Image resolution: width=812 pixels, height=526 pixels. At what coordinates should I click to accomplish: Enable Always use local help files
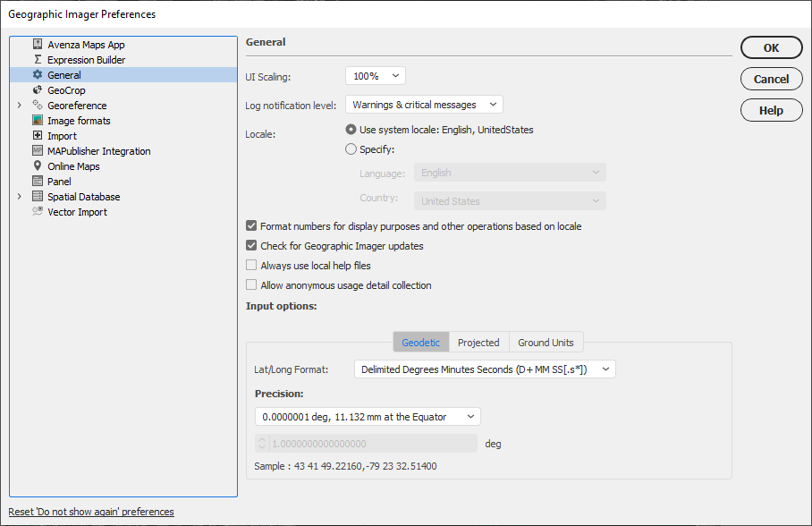click(x=251, y=266)
